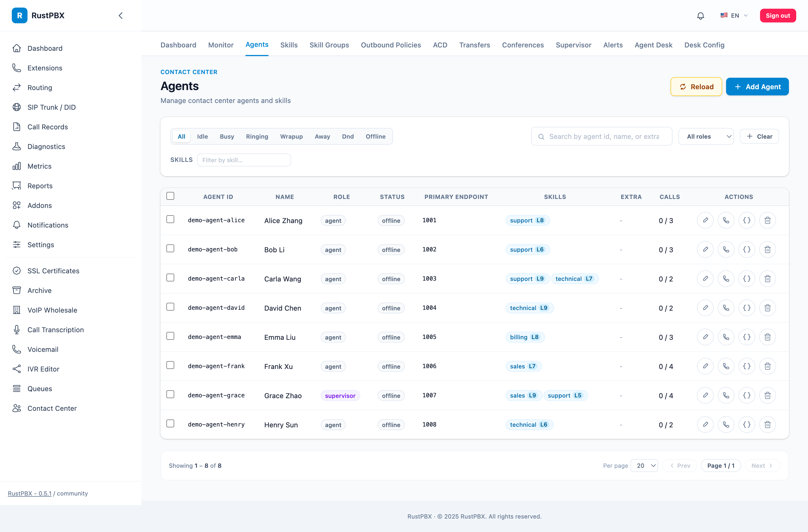Open the Outbound Policies tab
Viewport: 808px width, 532px height.
[391, 45]
